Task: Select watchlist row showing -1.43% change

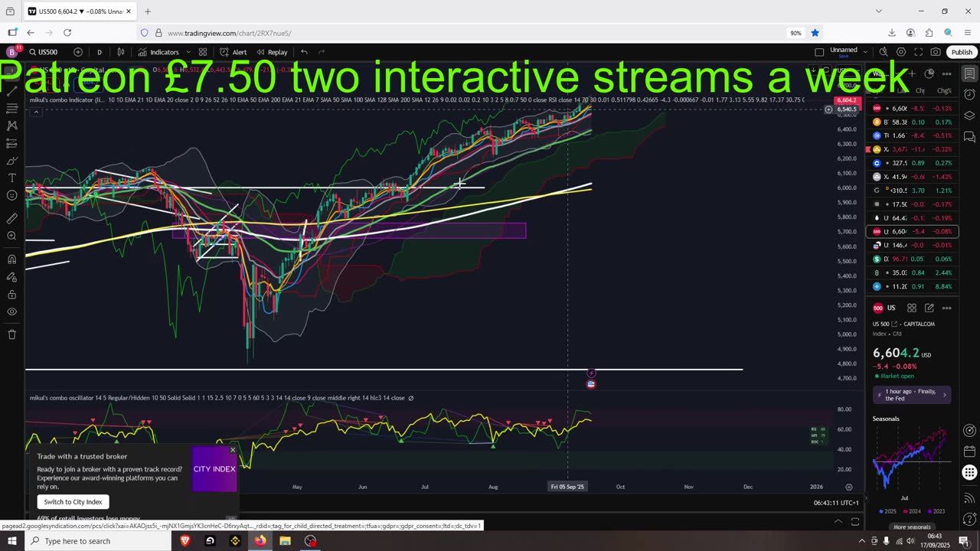Action: pyautogui.click(x=913, y=177)
